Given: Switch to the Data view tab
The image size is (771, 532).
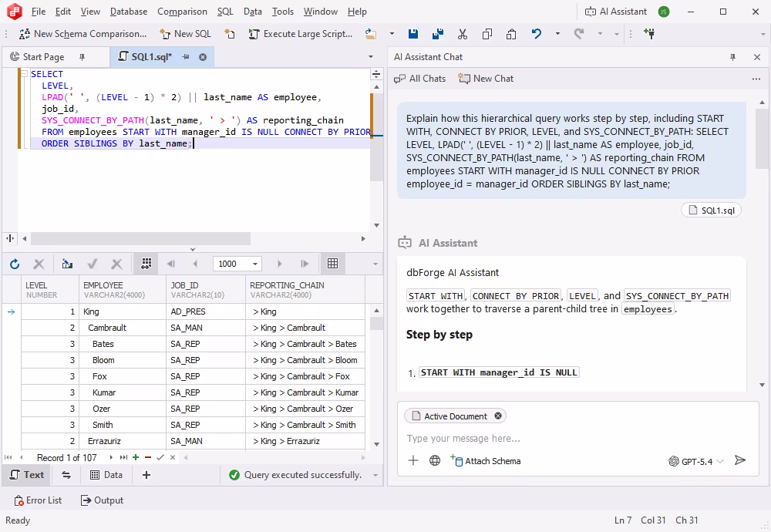Looking at the screenshot, I should coord(106,475).
